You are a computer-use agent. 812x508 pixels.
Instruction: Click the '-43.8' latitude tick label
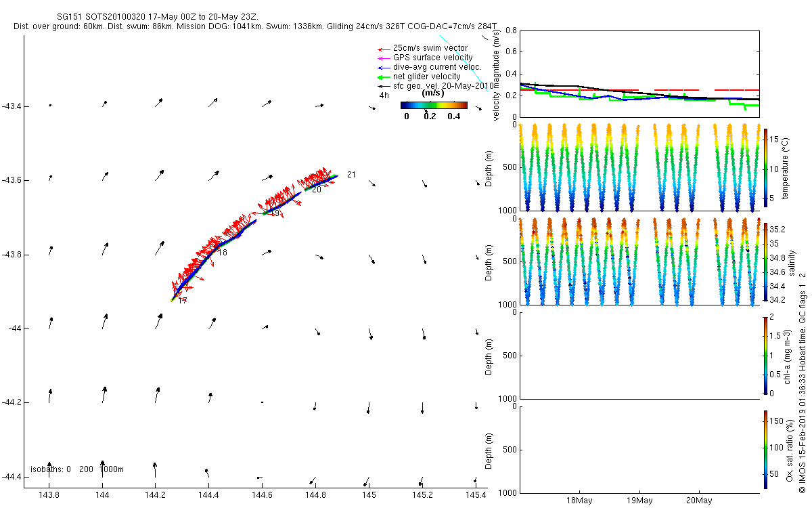pos(12,255)
